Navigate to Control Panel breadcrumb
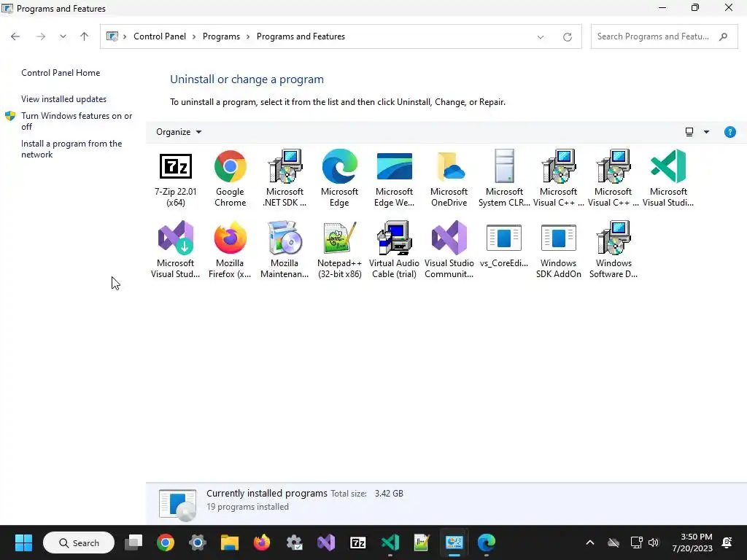Screen dimensions: 747x560 tap(160, 36)
